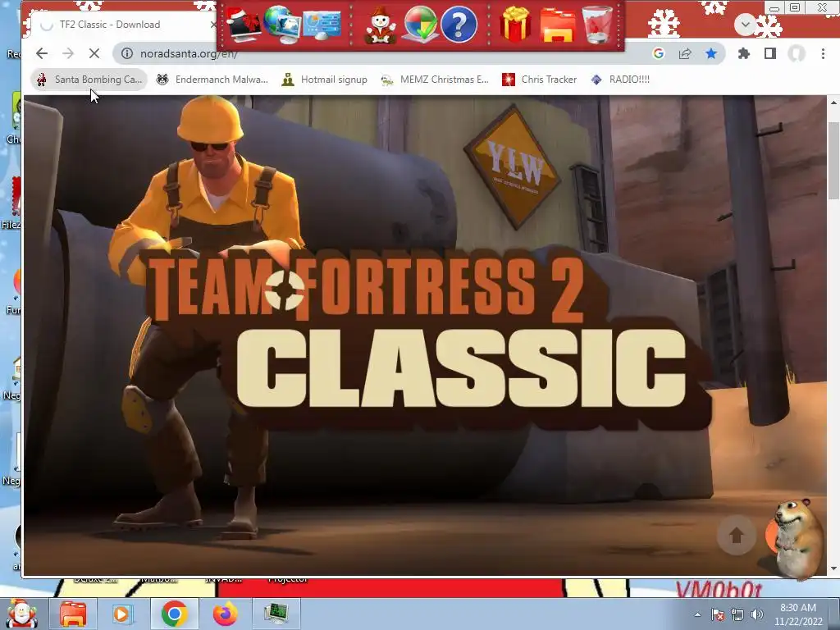Screen dimensions: 840x630
Task: Click the scrollbar up arrow
Action: click(833, 102)
